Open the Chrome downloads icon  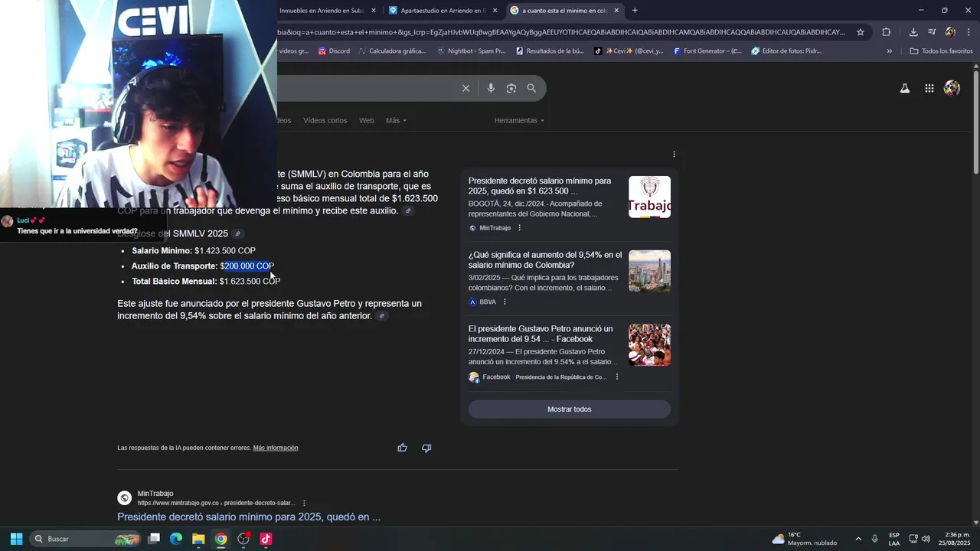click(x=913, y=32)
